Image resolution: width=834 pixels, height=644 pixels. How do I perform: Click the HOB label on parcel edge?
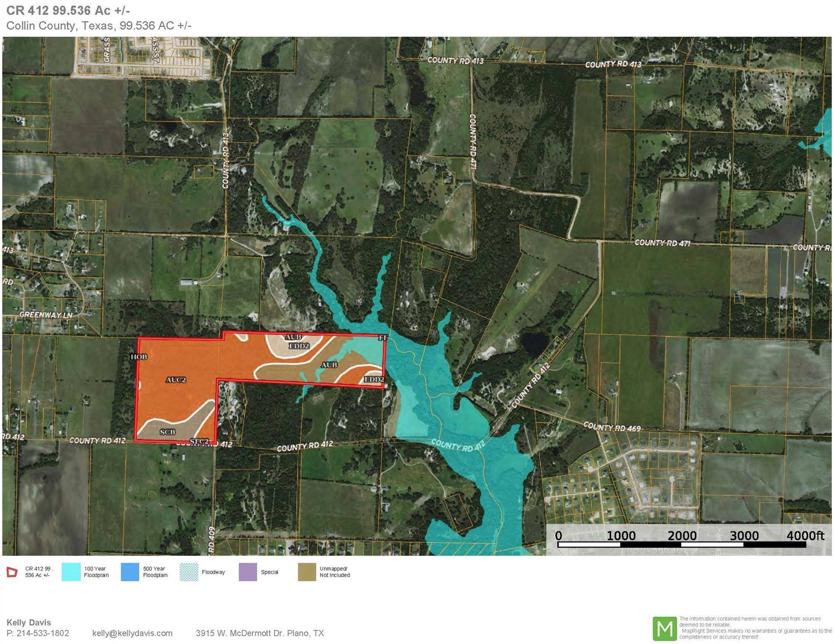tap(139, 357)
